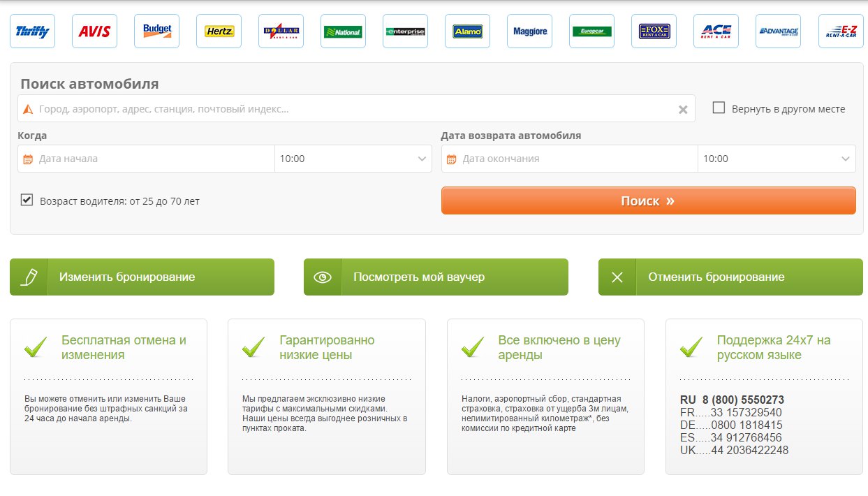
Task: Click the RU 8 (800) 5550273 phone number
Action: coord(732,400)
